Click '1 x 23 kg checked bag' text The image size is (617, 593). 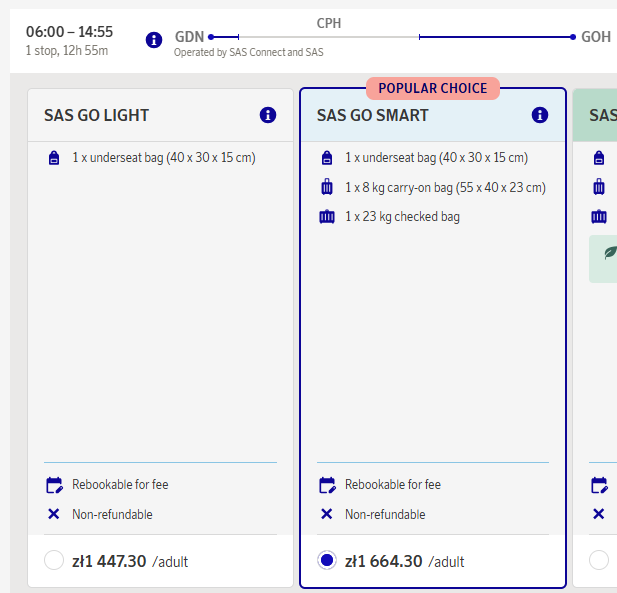point(403,217)
